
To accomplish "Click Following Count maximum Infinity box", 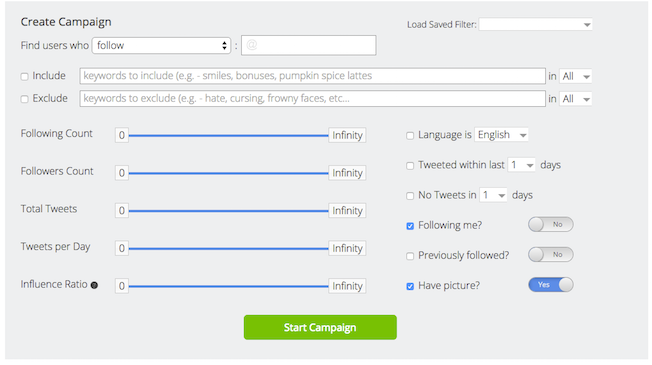I will pos(347,135).
